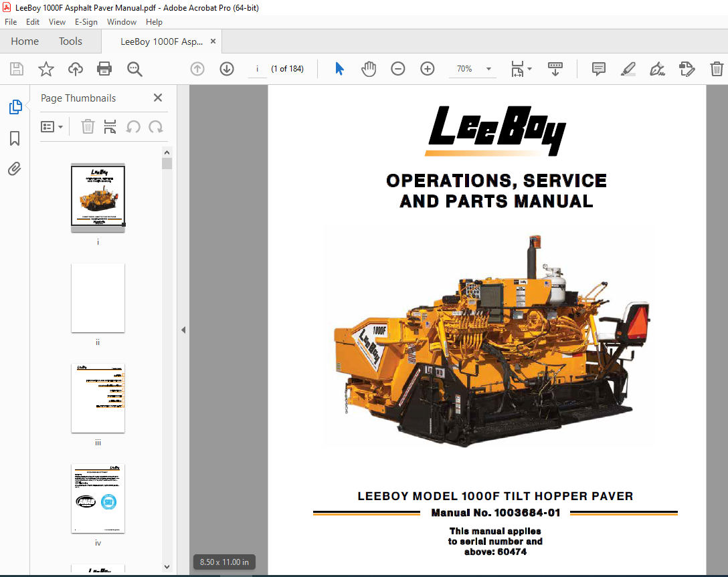The image size is (728, 577).
Task: Switch to the Home tab
Action: click(x=25, y=41)
